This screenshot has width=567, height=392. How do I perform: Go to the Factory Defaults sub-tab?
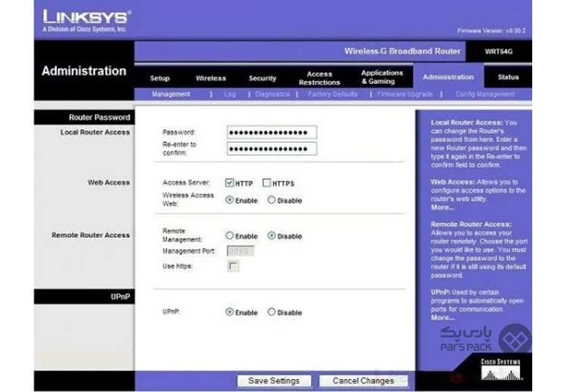pyautogui.click(x=333, y=94)
